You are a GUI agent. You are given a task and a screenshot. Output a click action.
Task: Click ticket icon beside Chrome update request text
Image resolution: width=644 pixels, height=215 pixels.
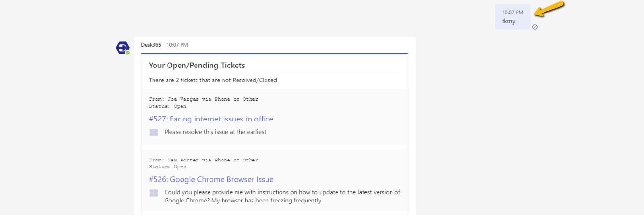click(x=154, y=193)
